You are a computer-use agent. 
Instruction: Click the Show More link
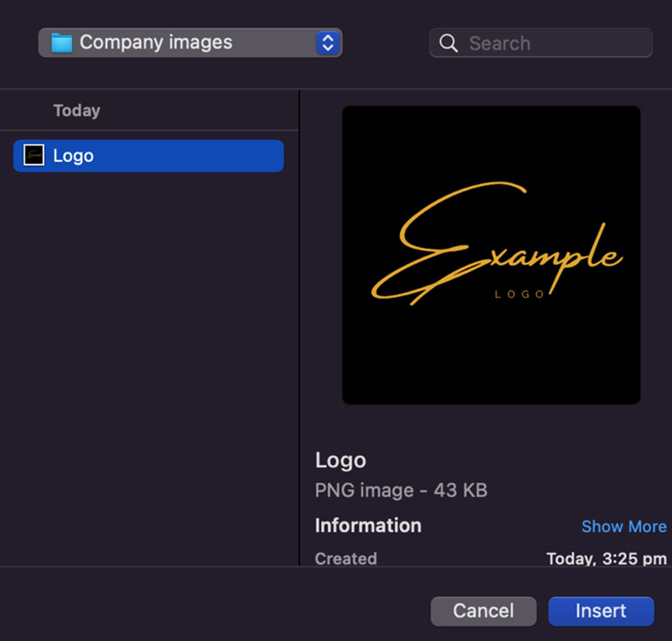pos(624,526)
